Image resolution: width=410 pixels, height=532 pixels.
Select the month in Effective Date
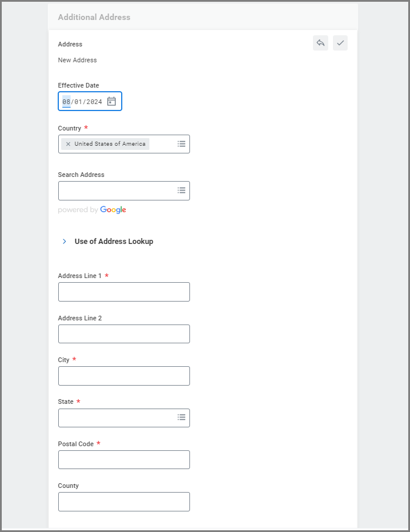pos(66,102)
